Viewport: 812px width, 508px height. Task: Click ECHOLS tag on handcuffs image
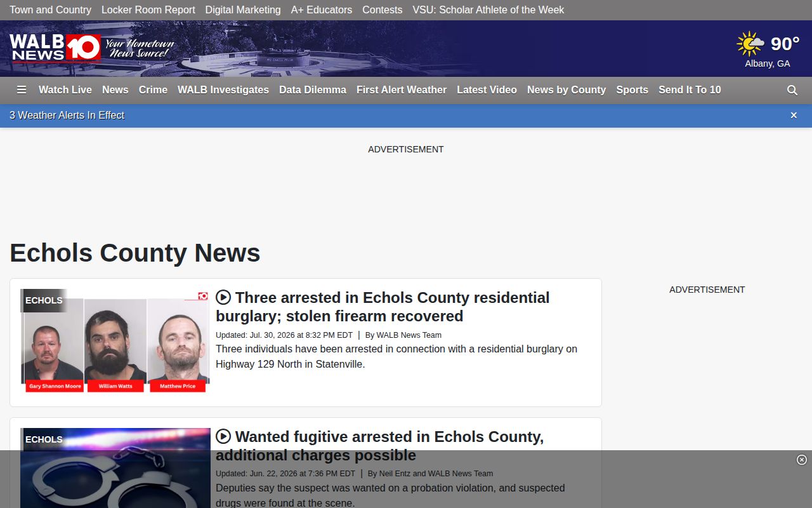(44, 439)
